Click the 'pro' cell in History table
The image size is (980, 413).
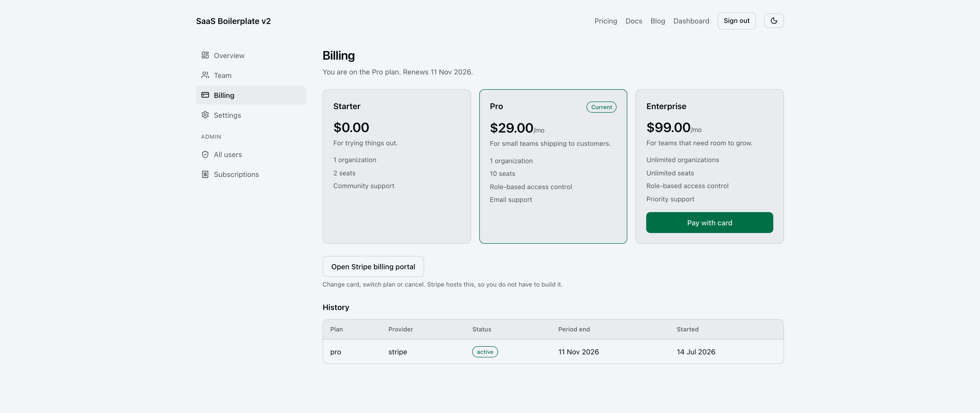tap(335, 352)
